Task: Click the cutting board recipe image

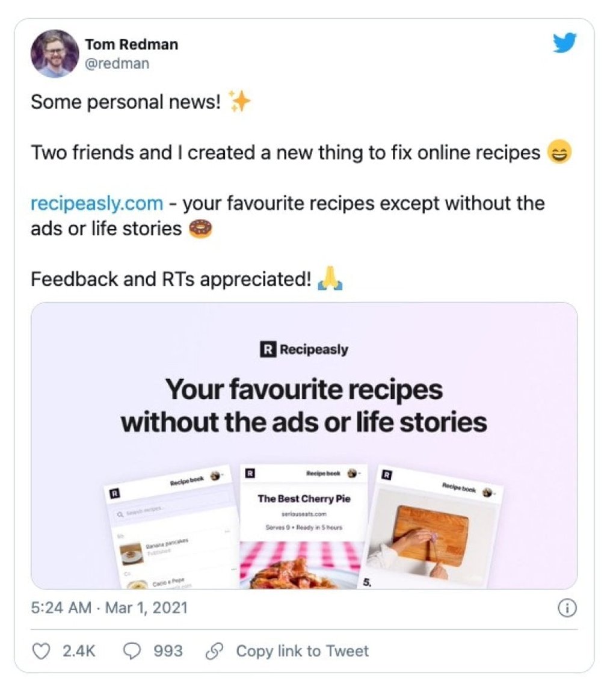Action: [431, 534]
